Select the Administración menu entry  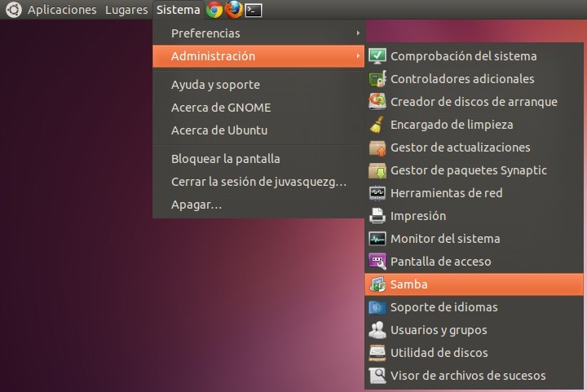(258, 56)
